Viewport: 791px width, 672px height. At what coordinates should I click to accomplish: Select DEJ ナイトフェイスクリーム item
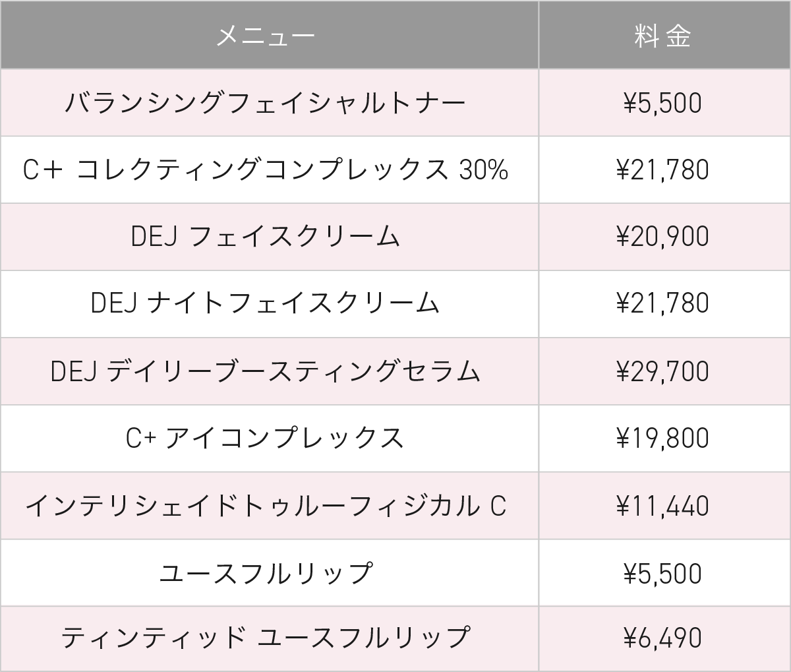(266, 303)
